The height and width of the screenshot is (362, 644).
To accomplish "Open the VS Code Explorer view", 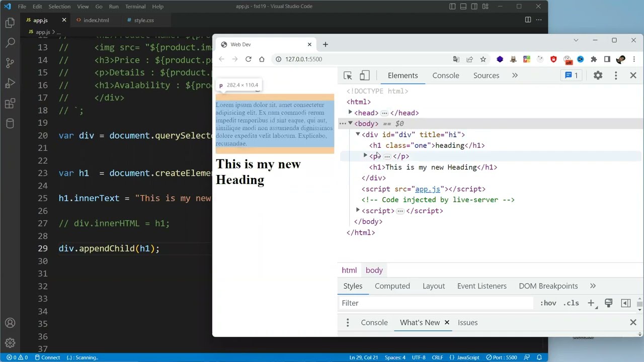I will 10,23.
